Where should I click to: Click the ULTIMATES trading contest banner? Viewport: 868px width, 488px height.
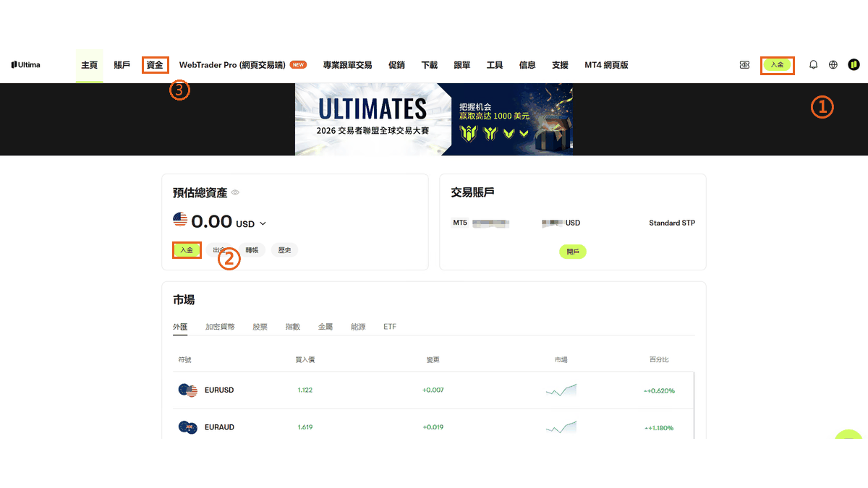[434, 119]
